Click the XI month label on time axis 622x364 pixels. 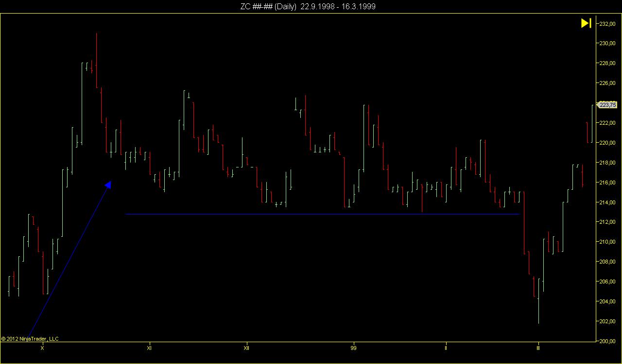tap(149, 348)
